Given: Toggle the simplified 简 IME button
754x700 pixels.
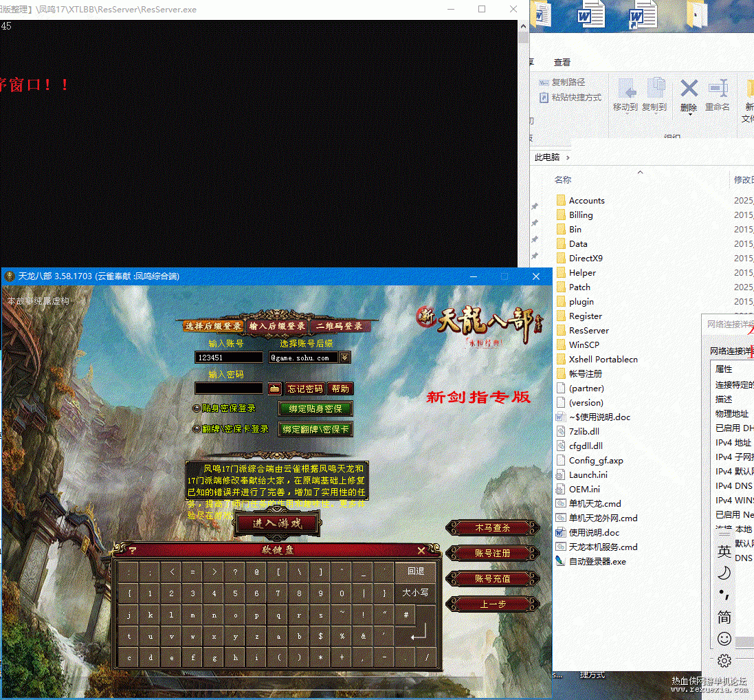Looking at the screenshot, I should coord(724,617).
